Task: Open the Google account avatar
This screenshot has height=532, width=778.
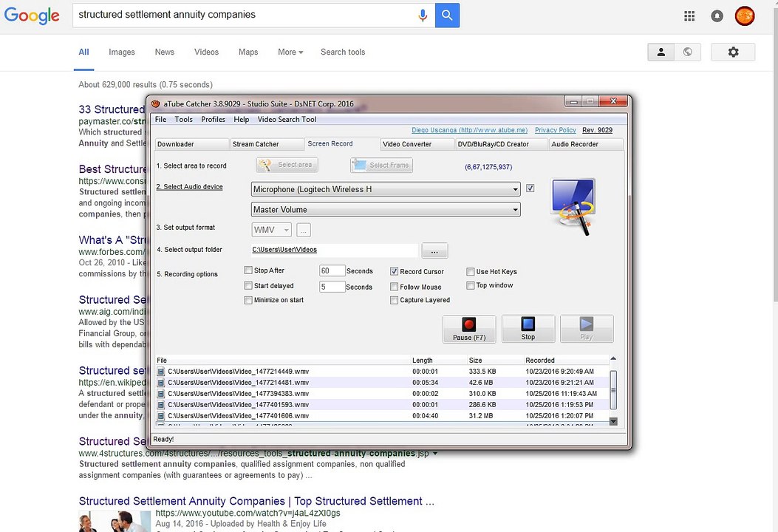Action: (745, 16)
